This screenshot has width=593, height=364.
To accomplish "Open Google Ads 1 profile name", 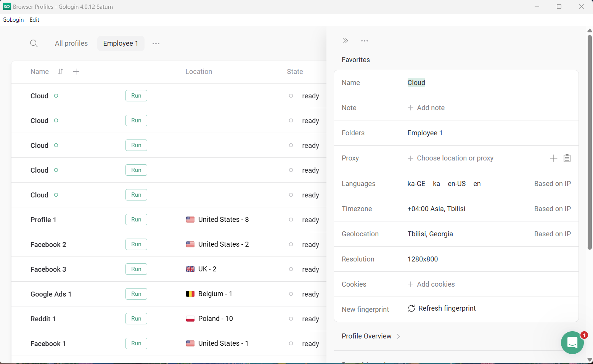I will click(x=51, y=294).
